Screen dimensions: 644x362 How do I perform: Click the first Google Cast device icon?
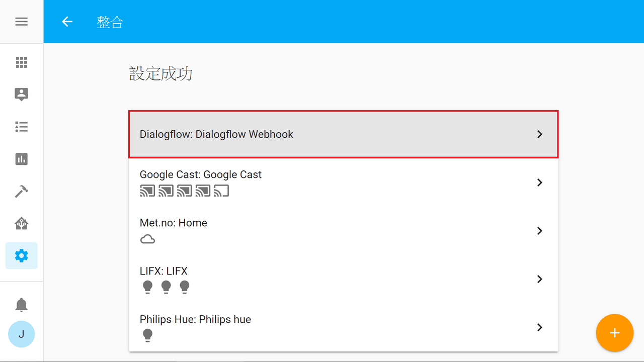click(147, 191)
